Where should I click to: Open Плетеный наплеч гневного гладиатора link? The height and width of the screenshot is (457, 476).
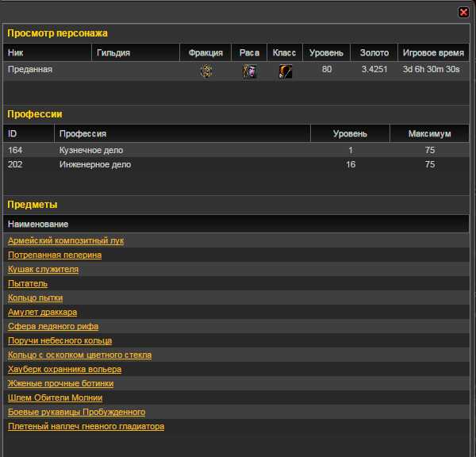(x=86, y=426)
